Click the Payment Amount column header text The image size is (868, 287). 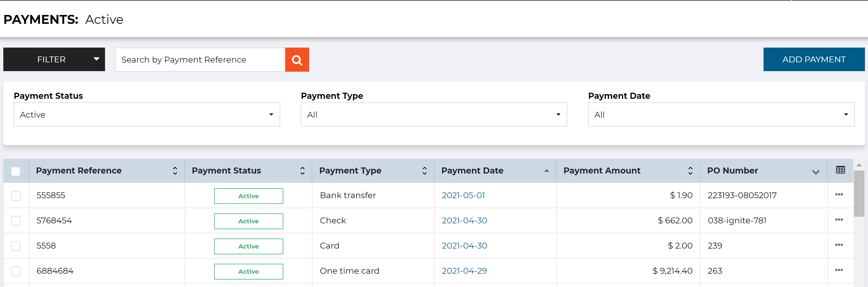[x=602, y=170]
